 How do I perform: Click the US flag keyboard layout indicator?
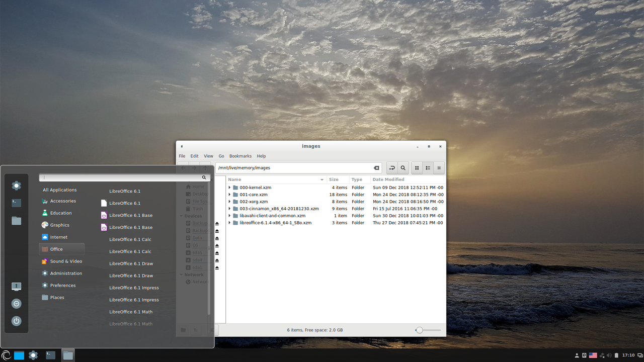(593, 355)
